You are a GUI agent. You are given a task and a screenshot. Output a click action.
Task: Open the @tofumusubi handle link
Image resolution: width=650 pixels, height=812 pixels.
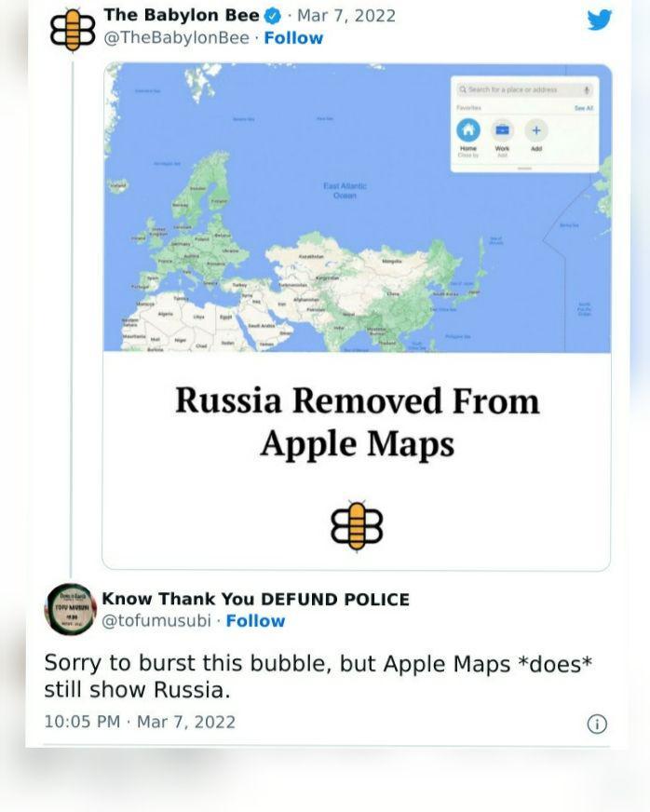[x=156, y=621]
